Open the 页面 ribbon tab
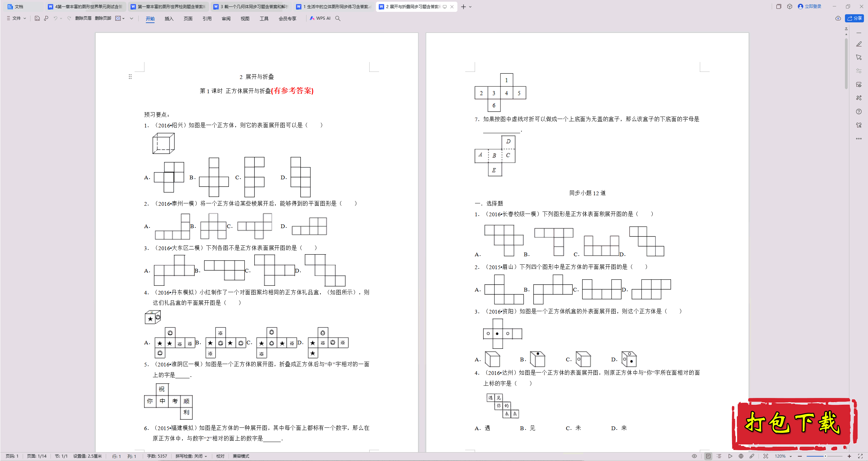 pyautogui.click(x=188, y=19)
